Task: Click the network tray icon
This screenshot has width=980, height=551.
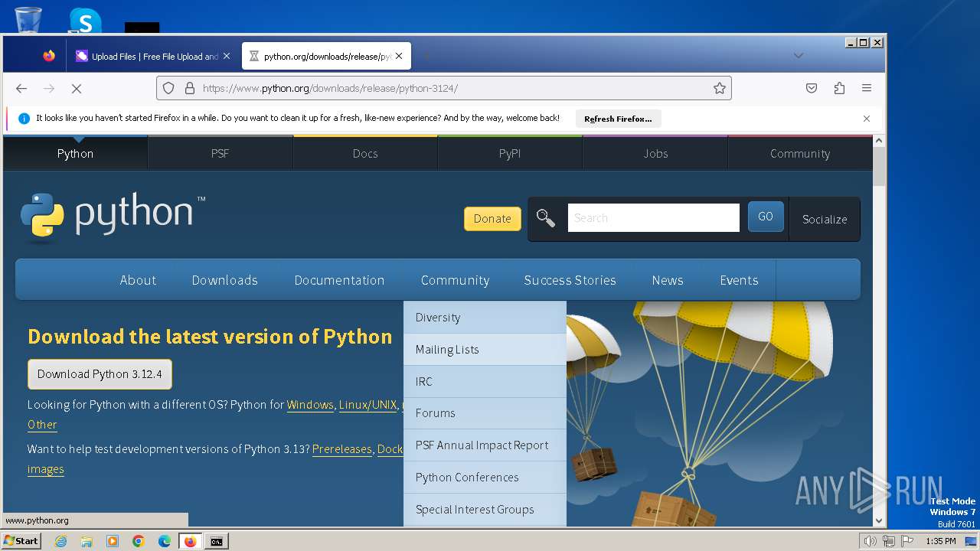Action: point(888,541)
